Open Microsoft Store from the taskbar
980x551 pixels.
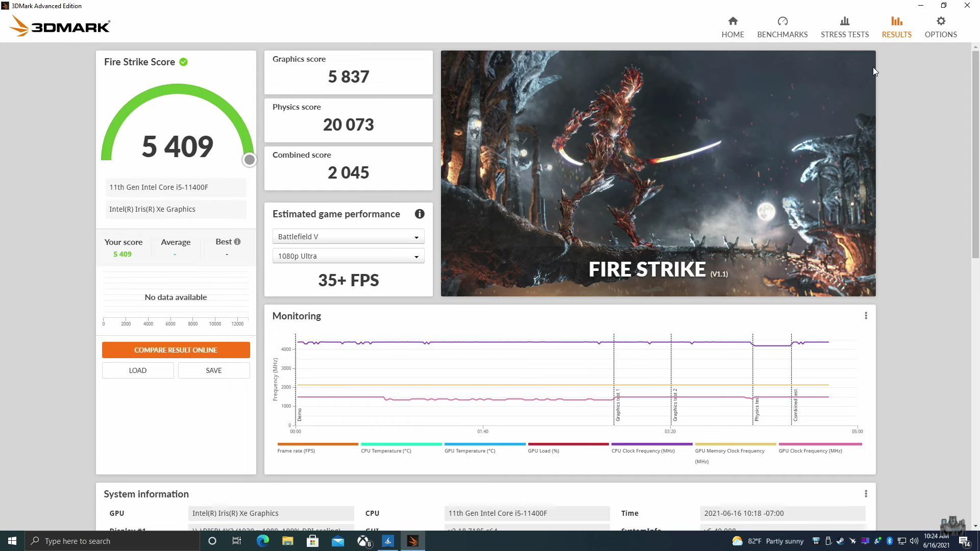tap(312, 541)
